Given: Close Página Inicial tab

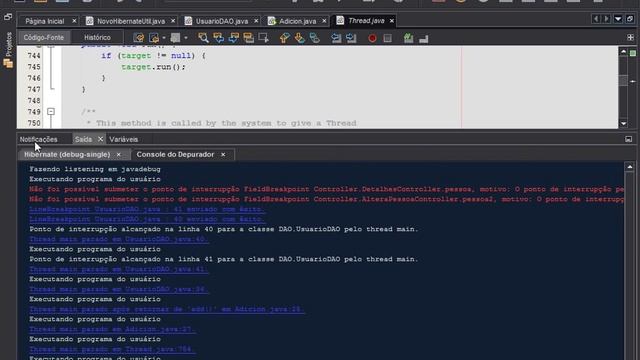Looking at the screenshot, I should 74,21.
